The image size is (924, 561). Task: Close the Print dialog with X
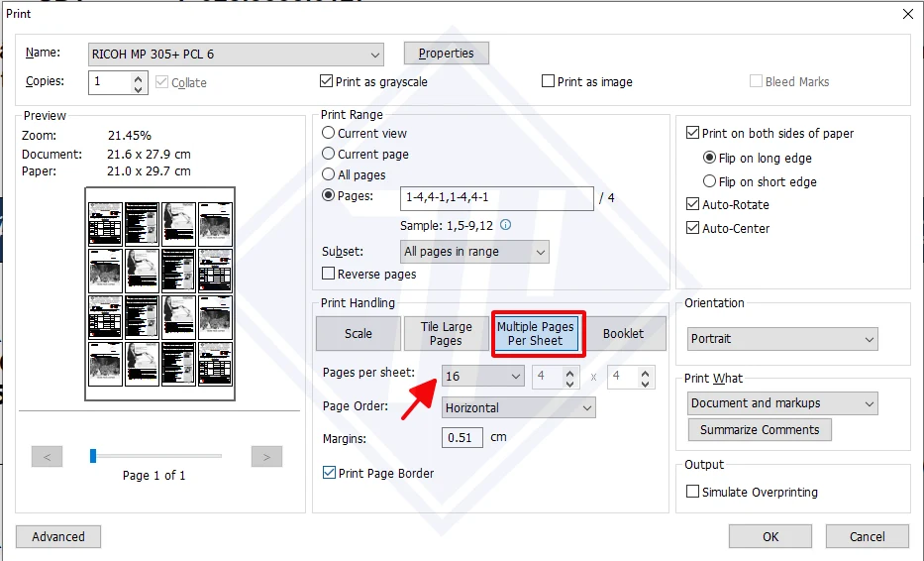coord(908,14)
